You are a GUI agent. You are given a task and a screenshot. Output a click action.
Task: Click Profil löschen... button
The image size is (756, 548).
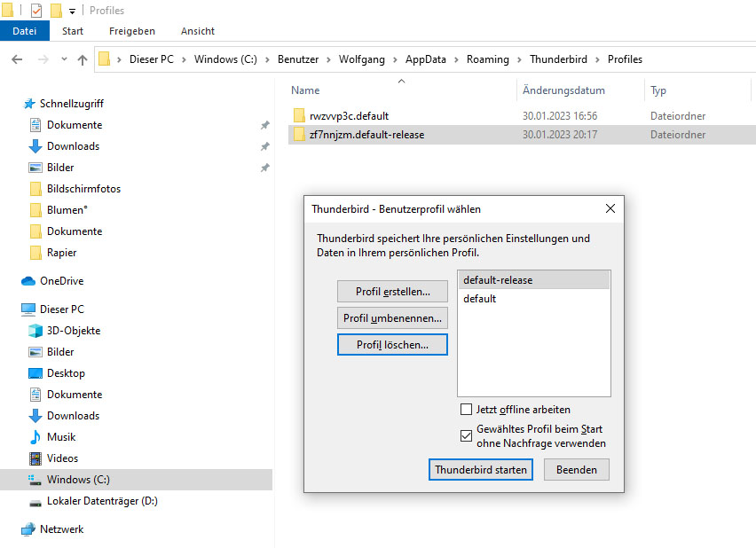pyautogui.click(x=392, y=345)
